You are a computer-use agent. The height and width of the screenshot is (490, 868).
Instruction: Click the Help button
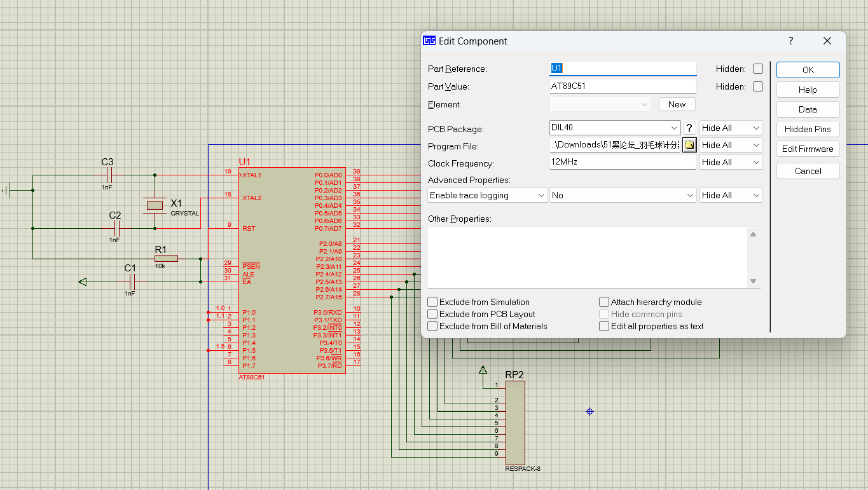[808, 90]
